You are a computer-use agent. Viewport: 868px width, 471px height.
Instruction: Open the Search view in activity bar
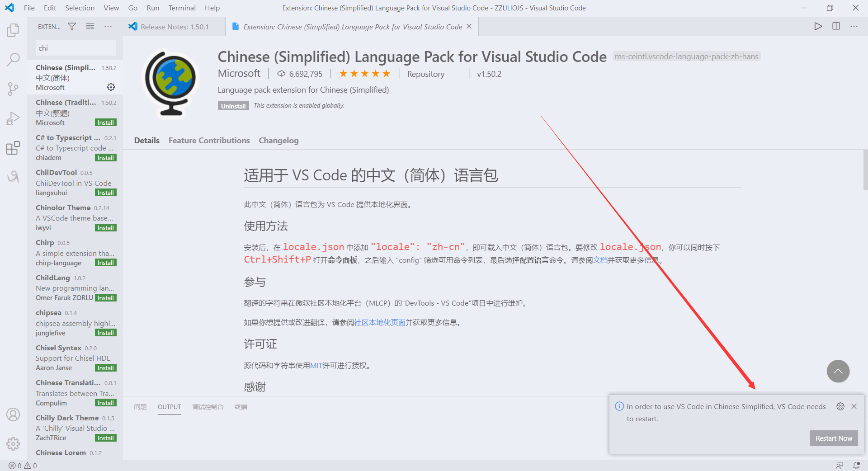pyautogui.click(x=13, y=59)
